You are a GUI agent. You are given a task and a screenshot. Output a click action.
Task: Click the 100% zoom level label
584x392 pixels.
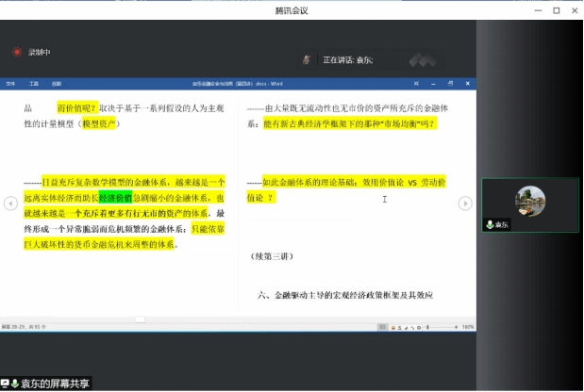468,326
